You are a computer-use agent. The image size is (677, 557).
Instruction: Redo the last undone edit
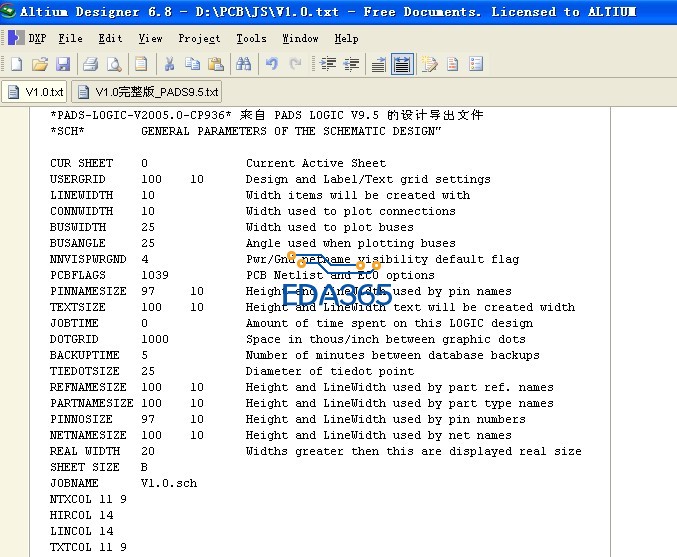click(295, 64)
